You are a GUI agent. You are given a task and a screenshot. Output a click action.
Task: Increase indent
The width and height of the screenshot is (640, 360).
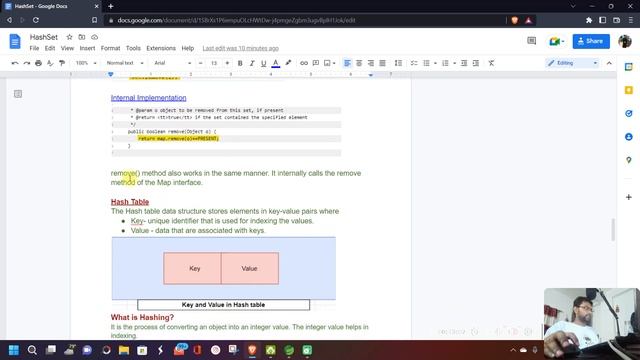[476, 63]
